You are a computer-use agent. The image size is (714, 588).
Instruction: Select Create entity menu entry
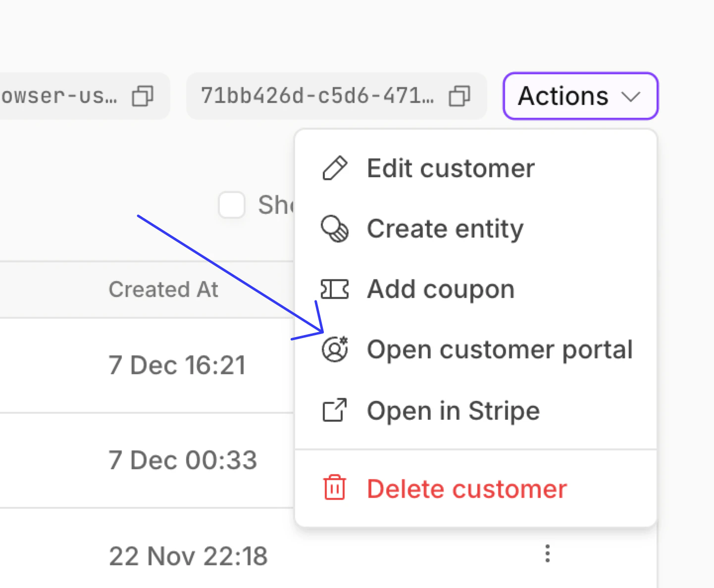[x=445, y=229]
